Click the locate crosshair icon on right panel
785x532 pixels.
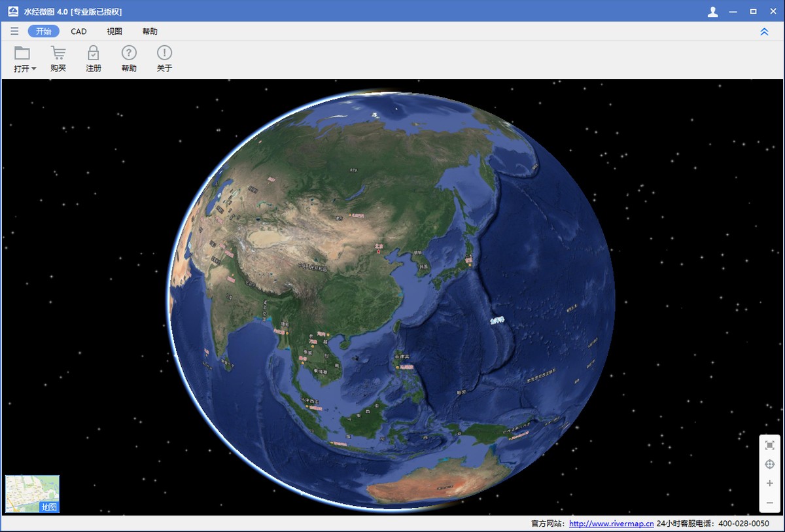[x=769, y=464]
